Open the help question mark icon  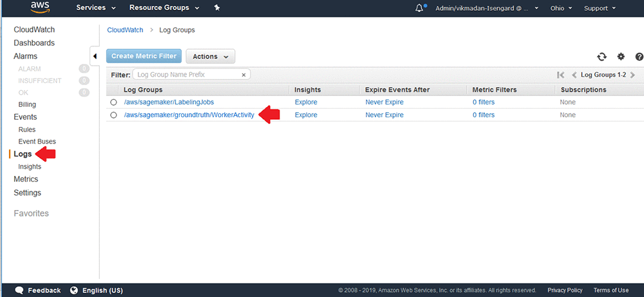[x=639, y=57]
